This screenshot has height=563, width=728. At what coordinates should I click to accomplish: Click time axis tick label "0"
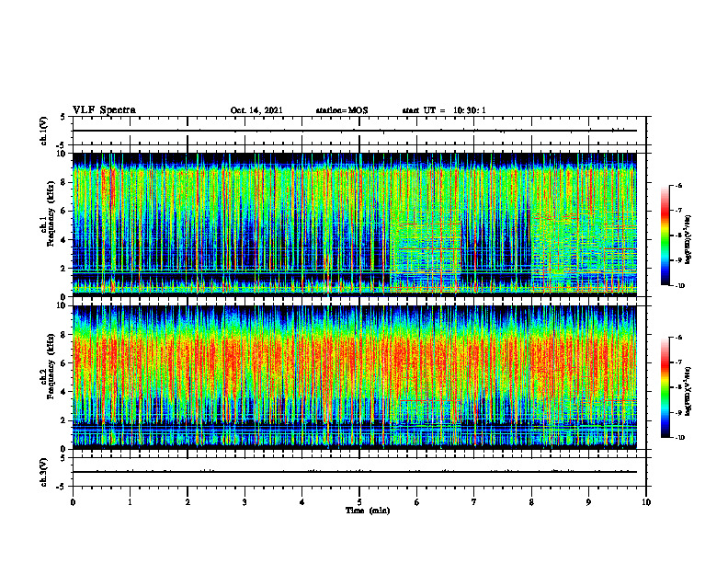[x=73, y=502]
